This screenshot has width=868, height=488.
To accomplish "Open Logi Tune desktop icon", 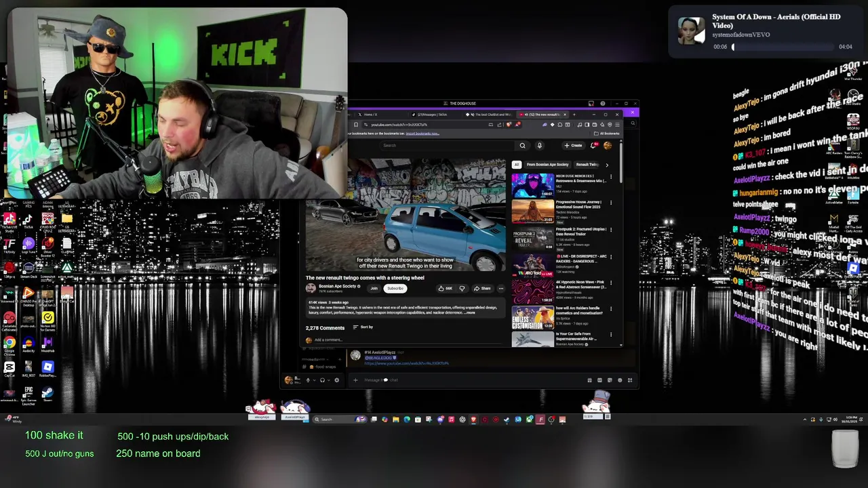I will coord(28,246).
